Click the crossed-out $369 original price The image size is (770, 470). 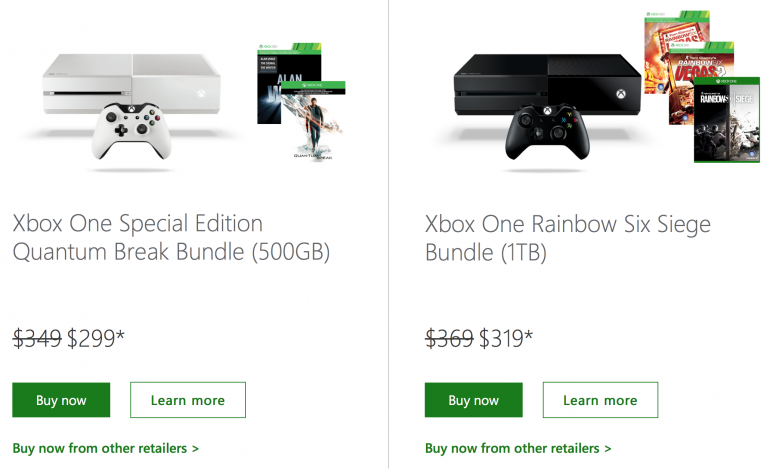point(449,339)
